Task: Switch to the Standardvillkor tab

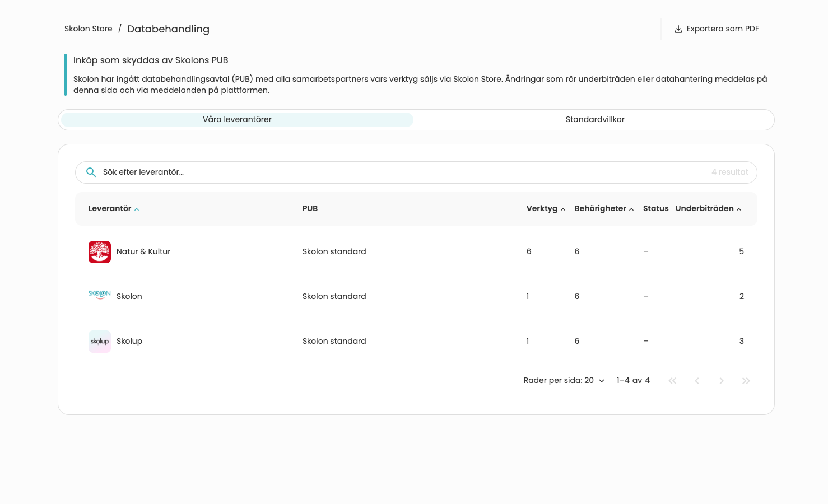Action: click(595, 119)
